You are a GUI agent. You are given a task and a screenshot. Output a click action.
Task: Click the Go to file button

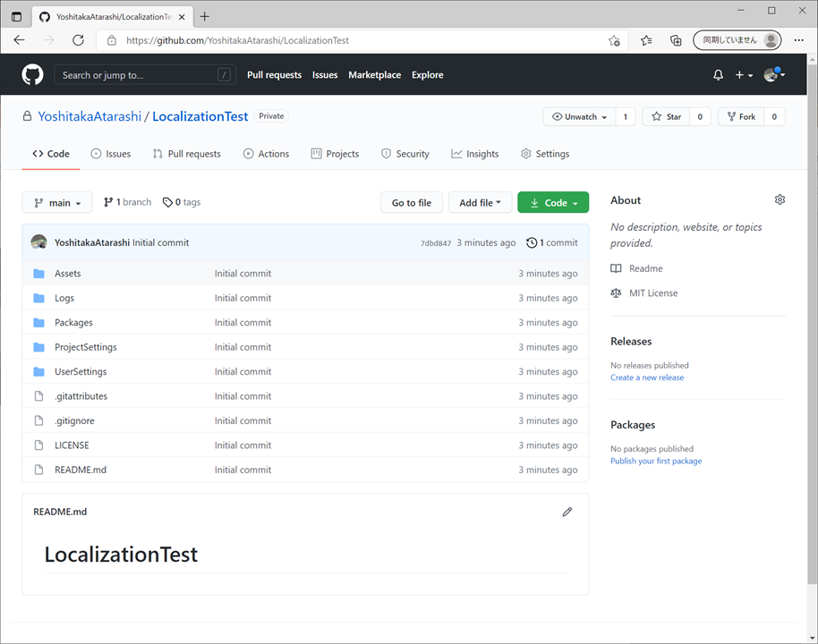[411, 202]
